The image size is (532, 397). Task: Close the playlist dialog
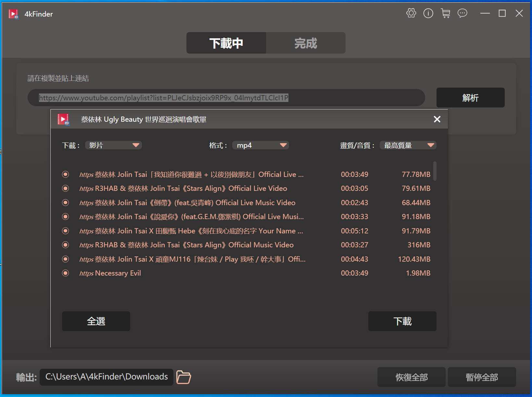(x=437, y=119)
